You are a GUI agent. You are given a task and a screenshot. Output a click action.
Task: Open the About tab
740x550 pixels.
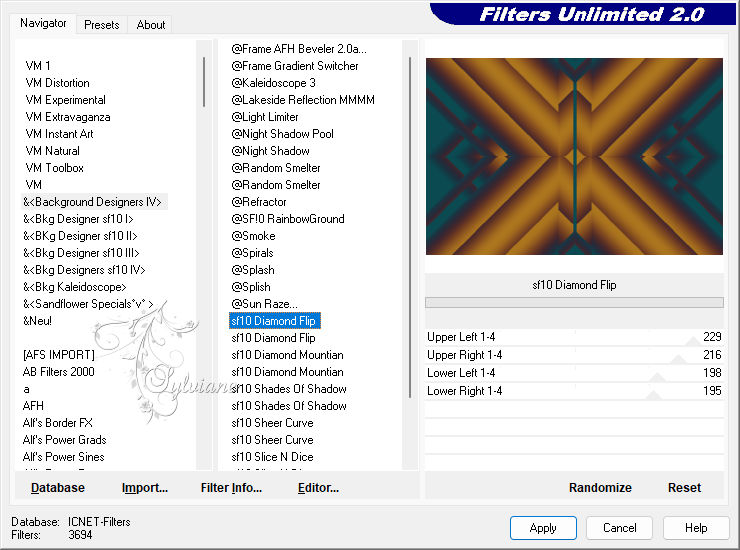(151, 25)
